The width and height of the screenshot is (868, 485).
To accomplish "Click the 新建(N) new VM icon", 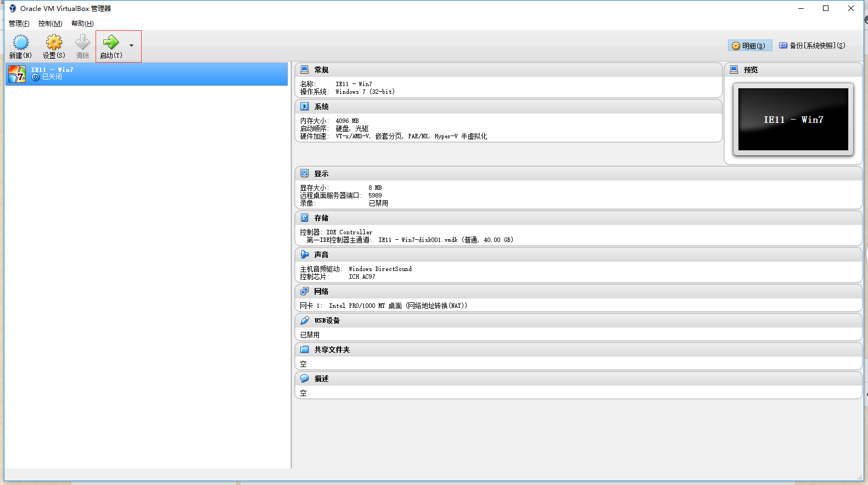I will coord(20,42).
